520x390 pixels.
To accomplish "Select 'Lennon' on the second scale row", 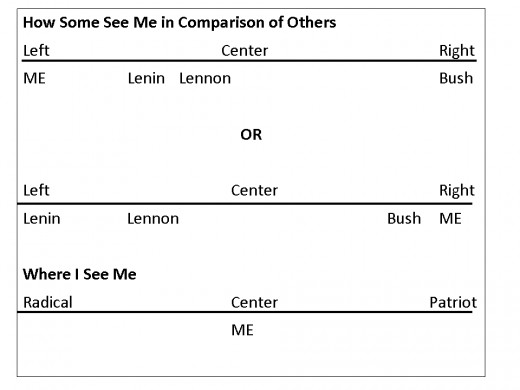I will [153, 219].
